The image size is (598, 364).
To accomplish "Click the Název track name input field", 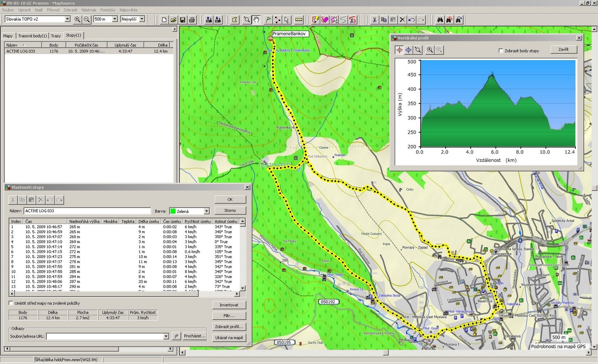I will (x=87, y=211).
